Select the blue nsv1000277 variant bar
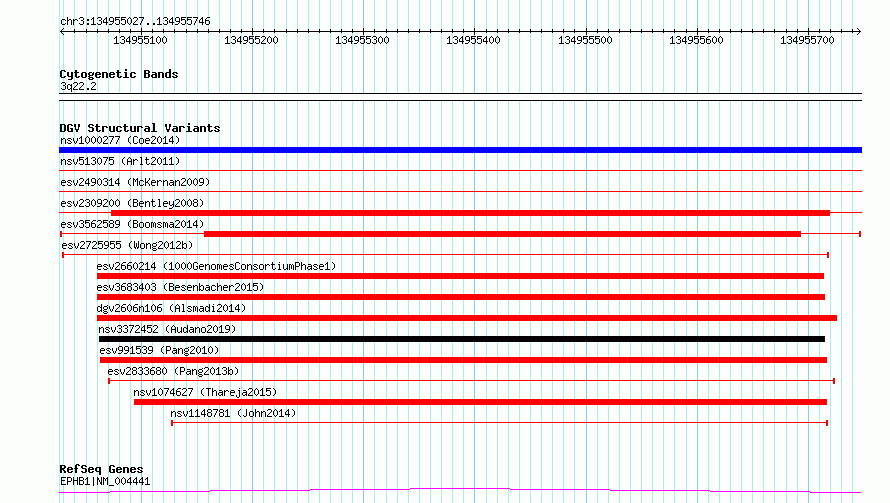 [x=460, y=150]
